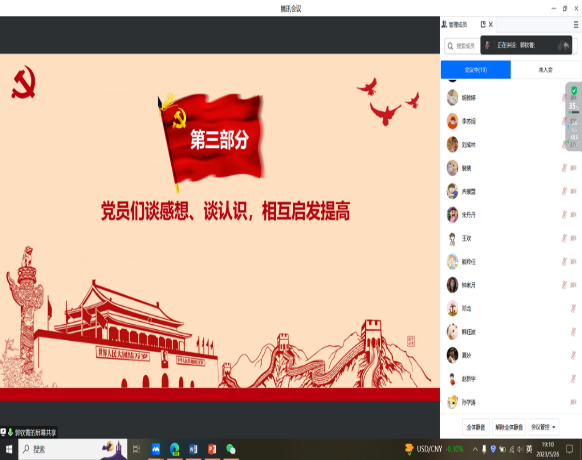The width and height of the screenshot is (582, 460).
Task: Click Windows taskbar 搜索 box
Action: (73, 449)
